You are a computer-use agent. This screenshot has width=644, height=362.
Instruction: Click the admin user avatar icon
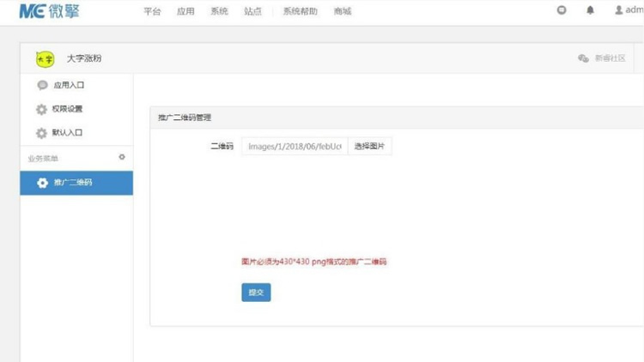click(x=618, y=11)
